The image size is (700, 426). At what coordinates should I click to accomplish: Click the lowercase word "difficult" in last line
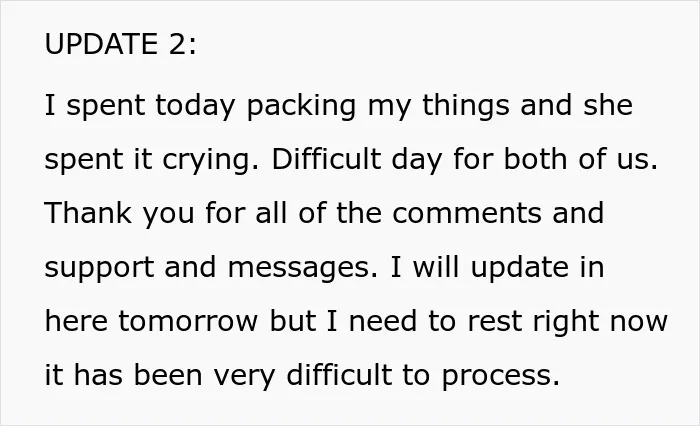coord(339,374)
